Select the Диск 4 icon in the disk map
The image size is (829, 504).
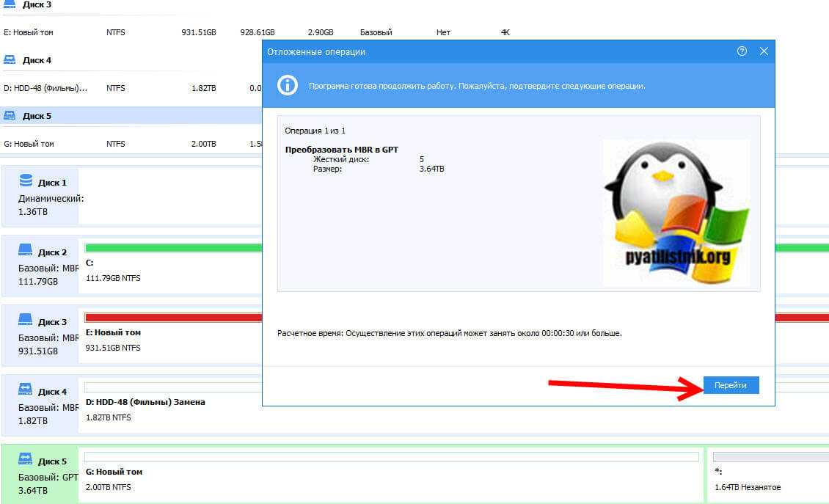click(x=26, y=390)
